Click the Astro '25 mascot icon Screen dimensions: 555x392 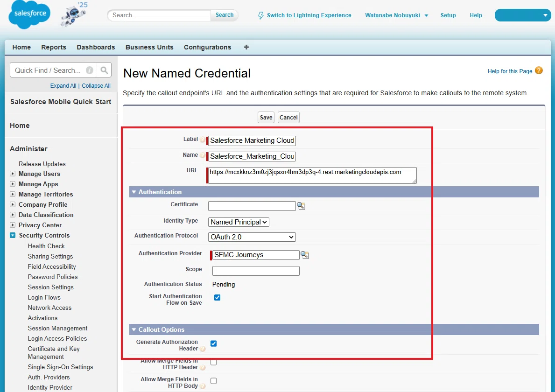point(74,14)
